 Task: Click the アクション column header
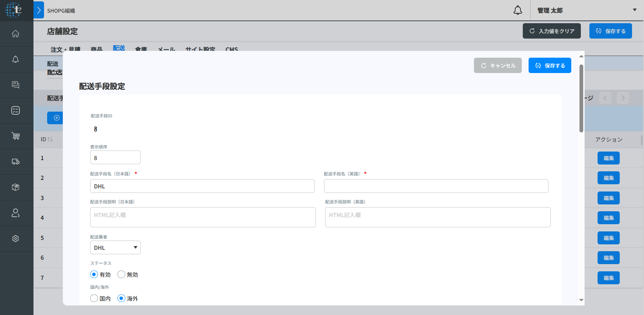coord(608,140)
